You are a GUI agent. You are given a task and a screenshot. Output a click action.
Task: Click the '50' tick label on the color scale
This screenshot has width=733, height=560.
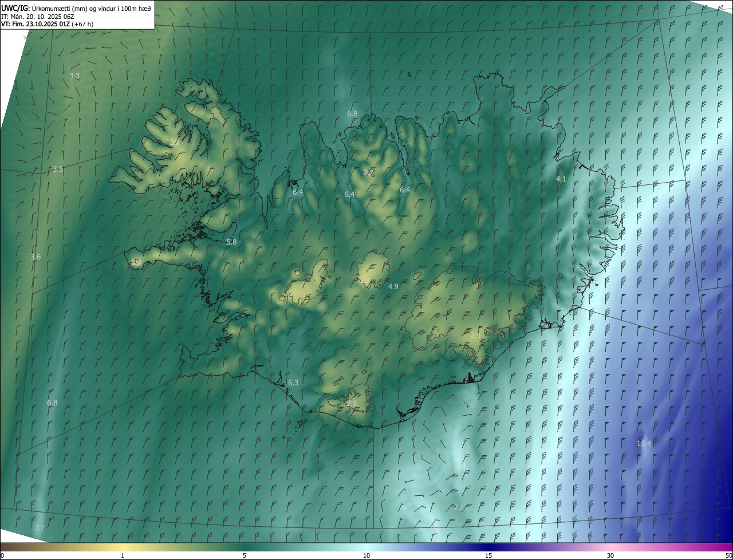click(x=728, y=555)
